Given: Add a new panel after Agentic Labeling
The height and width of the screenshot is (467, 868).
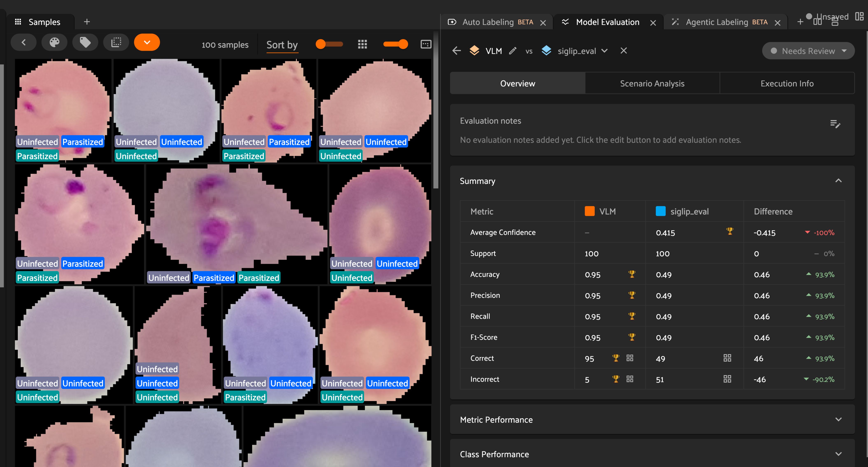Looking at the screenshot, I should 800,22.
